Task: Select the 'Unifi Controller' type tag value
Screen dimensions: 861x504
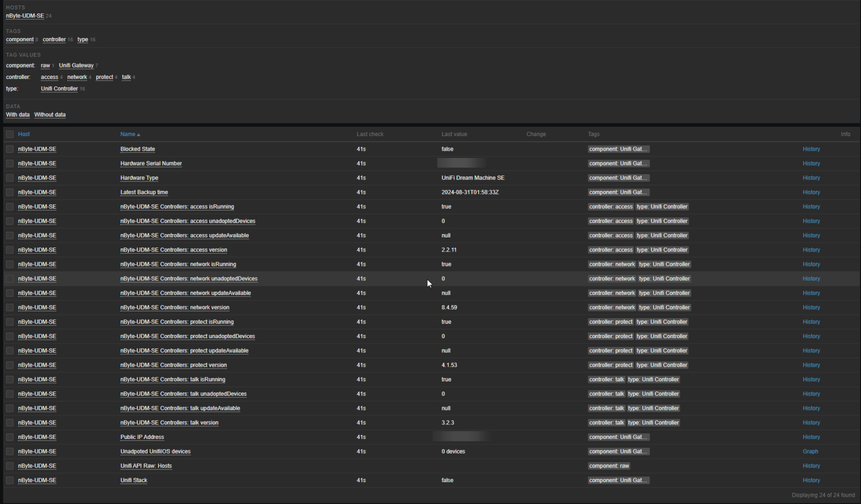Action: [x=59, y=88]
